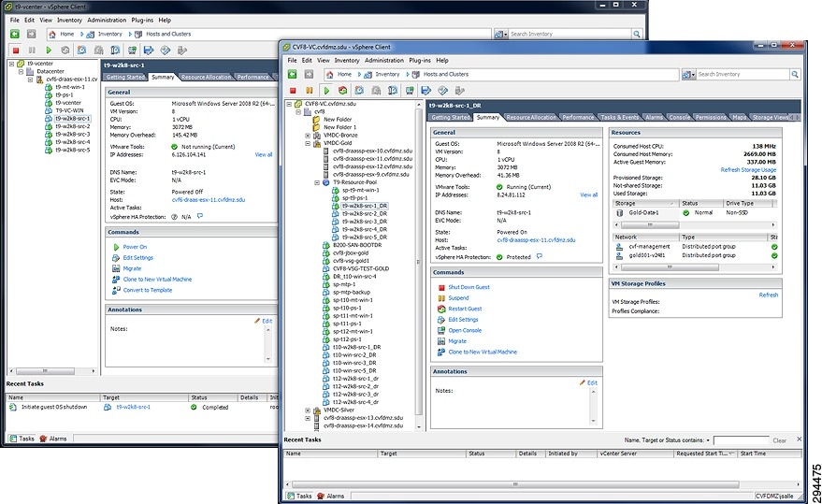Expand the VMDC-Silver cluster node
This screenshot has height=504, width=822.
click(x=308, y=410)
